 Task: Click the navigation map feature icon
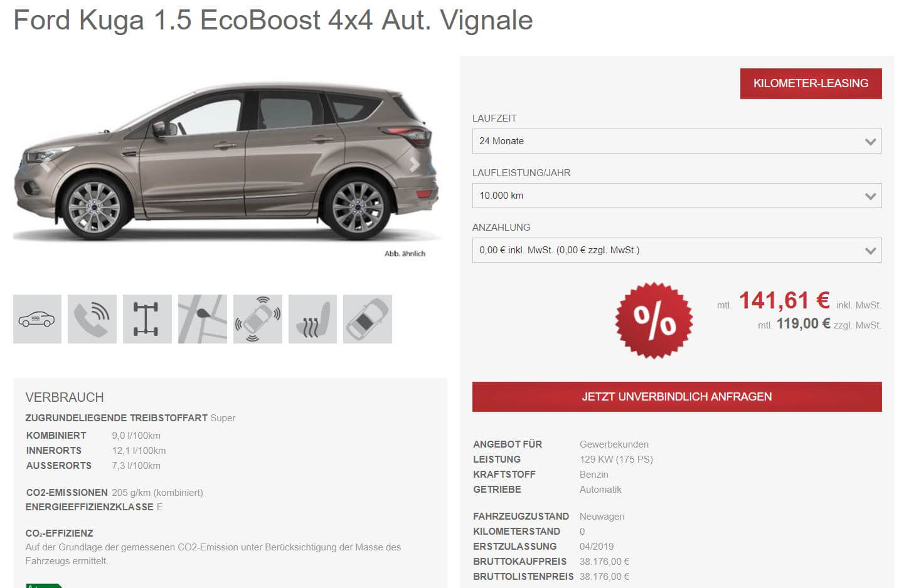(203, 319)
